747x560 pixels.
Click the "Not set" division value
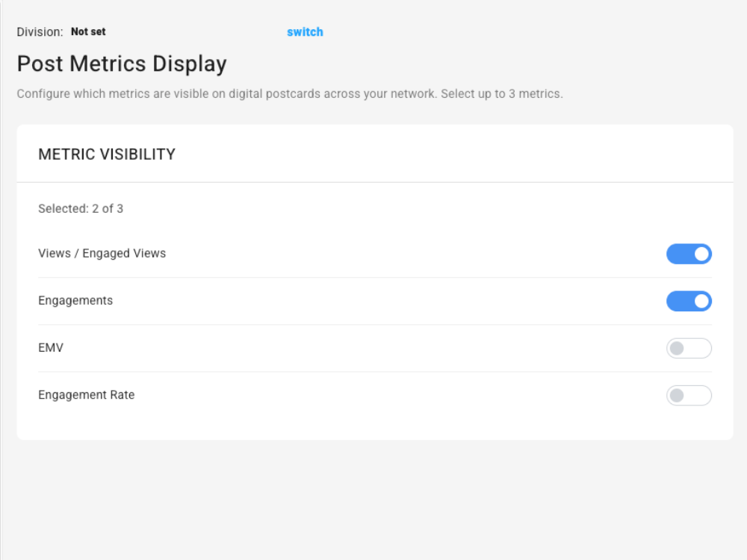coord(88,32)
